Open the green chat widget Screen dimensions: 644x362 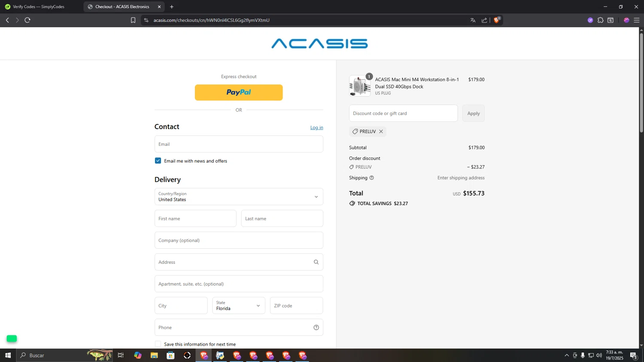12,338
